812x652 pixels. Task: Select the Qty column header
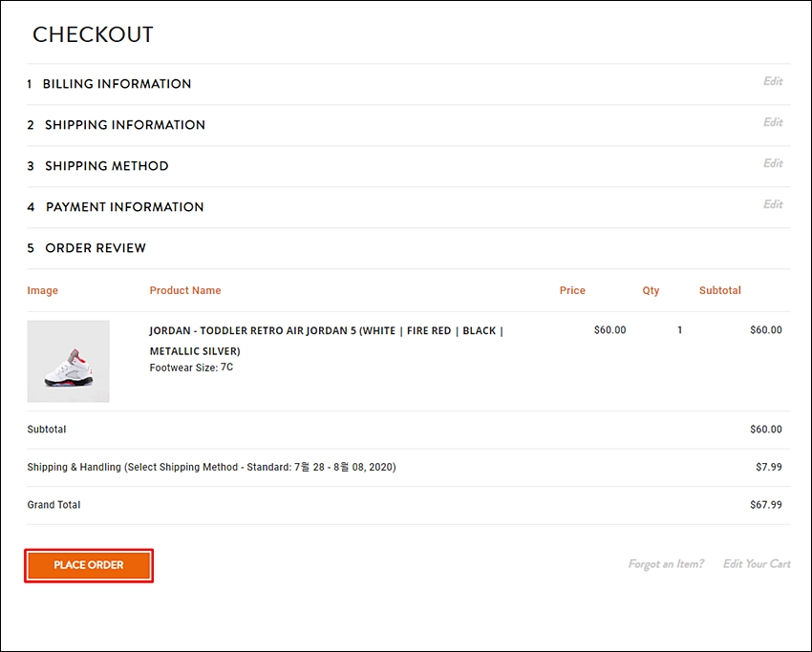tap(651, 290)
